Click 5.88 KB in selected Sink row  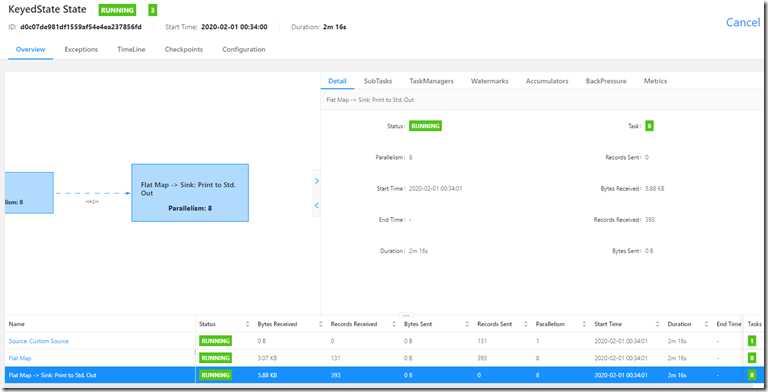267,375
